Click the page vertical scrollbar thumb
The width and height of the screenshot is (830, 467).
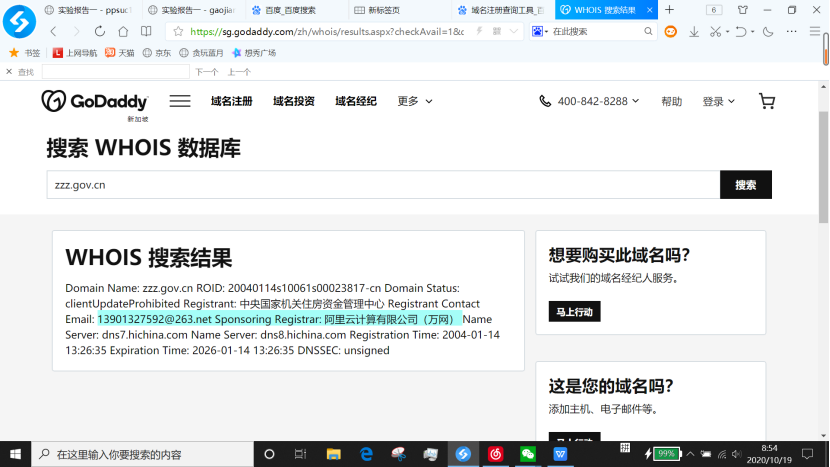pyautogui.click(x=823, y=167)
